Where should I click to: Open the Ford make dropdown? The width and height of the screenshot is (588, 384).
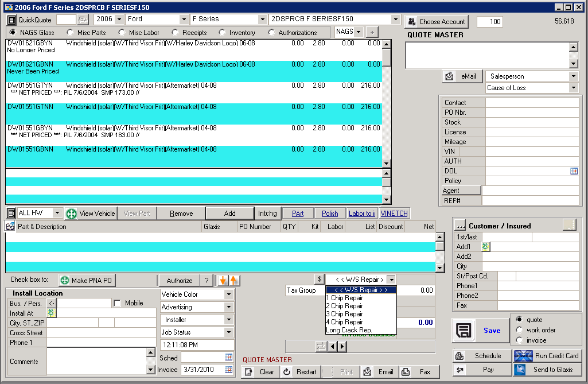(x=184, y=19)
